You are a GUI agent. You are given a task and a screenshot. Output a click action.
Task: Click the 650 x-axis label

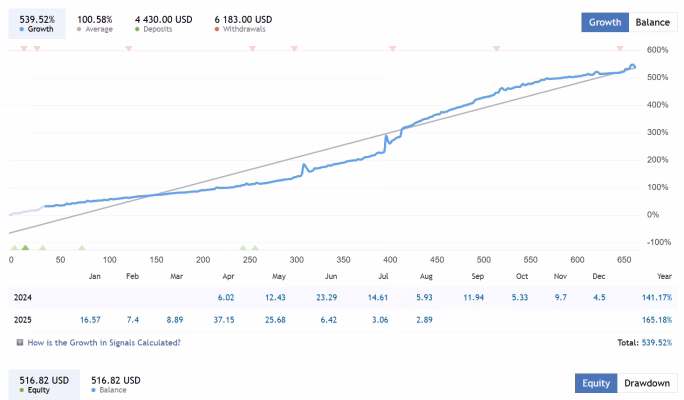point(624,260)
